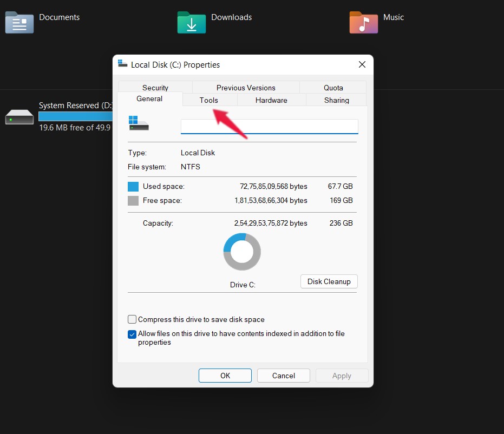
Task: Switch to the Tools tab
Action: (x=208, y=100)
